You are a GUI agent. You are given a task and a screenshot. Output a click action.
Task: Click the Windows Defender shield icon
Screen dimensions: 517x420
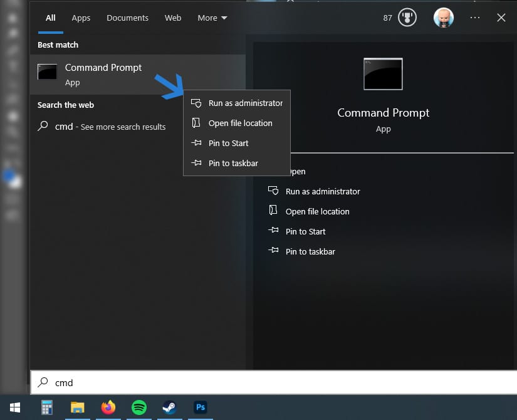click(x=407, y=18)
